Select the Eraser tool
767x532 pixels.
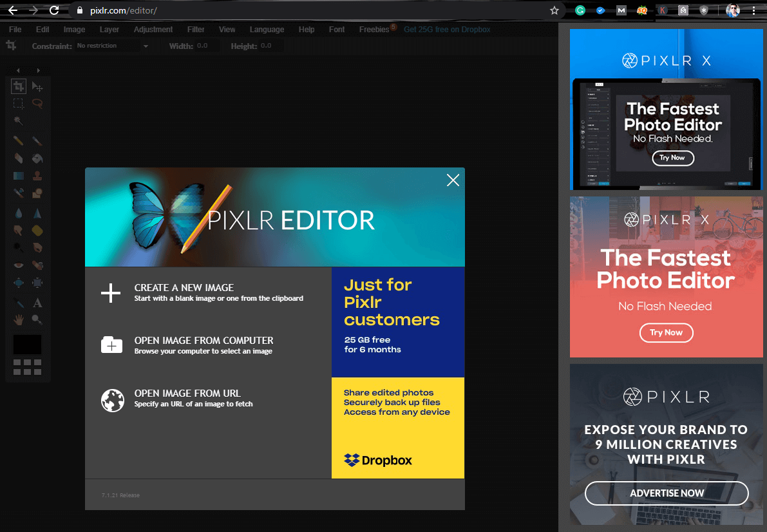(18, 158)
